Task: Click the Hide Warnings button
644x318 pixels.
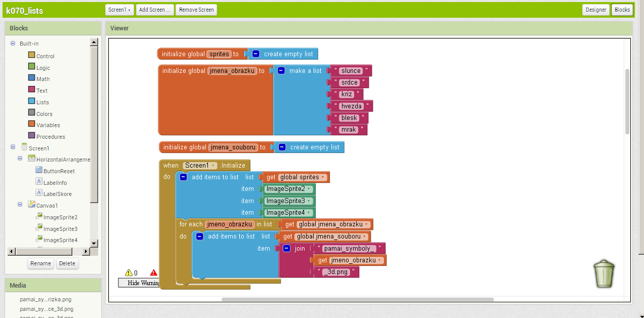Action: point(139,283)
